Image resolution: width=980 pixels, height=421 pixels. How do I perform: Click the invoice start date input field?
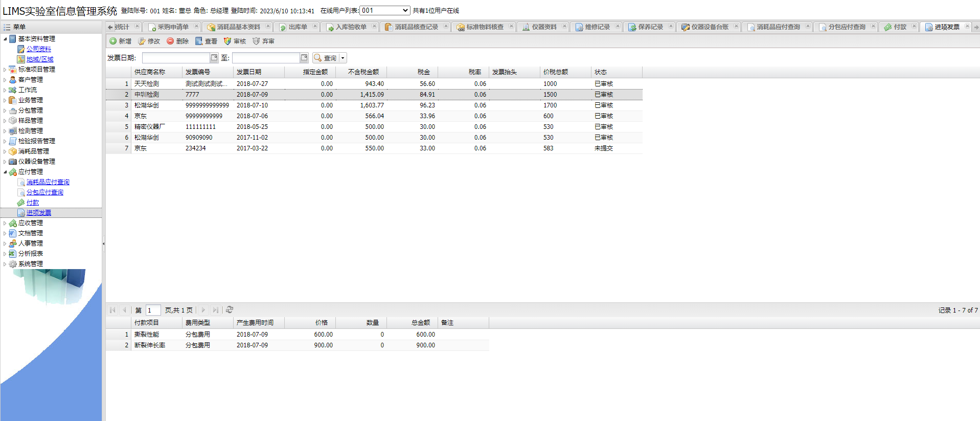click(176, 58)
